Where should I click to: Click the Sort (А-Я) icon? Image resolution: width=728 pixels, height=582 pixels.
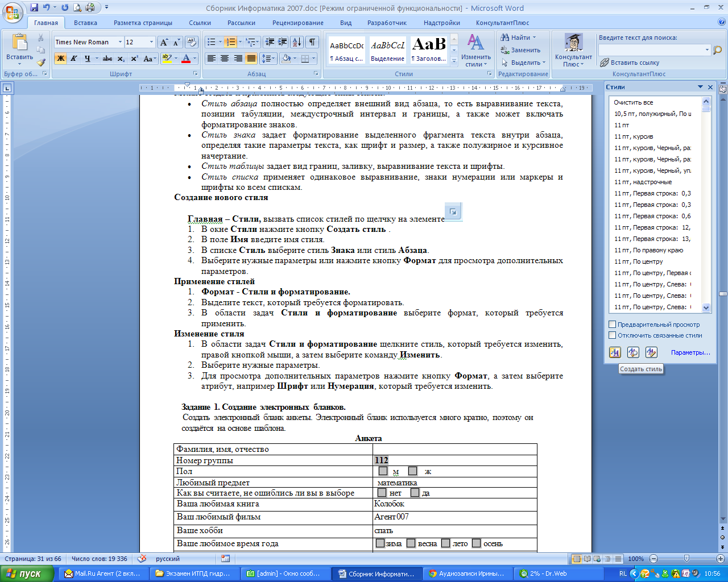point(297,42)
